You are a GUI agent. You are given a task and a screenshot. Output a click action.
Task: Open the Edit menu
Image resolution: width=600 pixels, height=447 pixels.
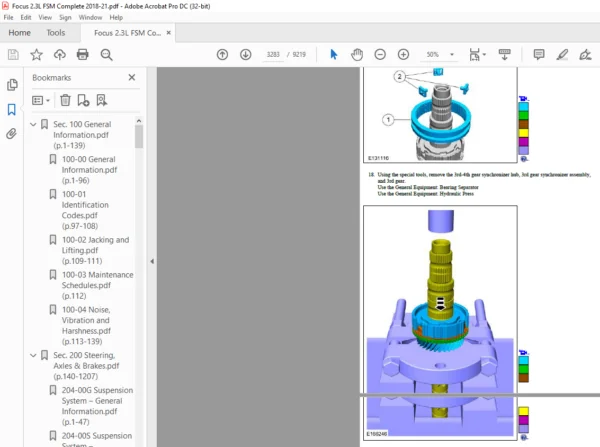coord(26,17)
